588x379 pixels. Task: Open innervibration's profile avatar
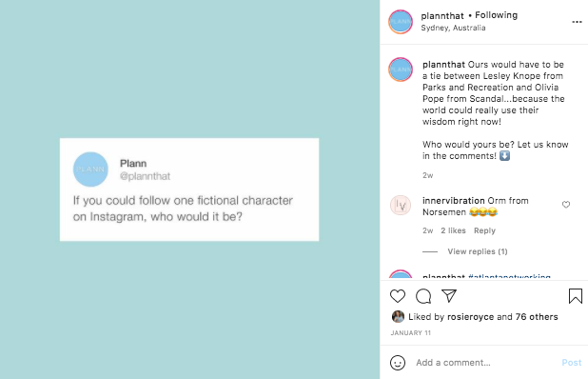401,206
